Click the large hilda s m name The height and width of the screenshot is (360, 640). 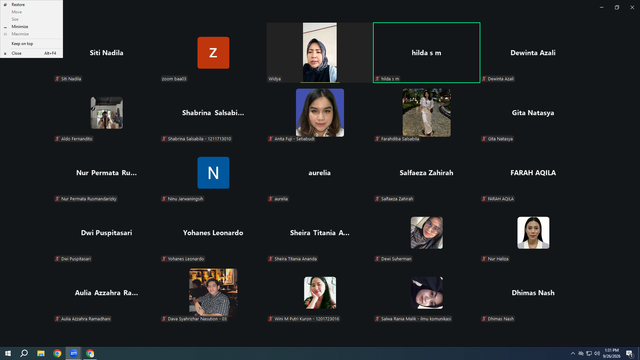pos(426,53)
